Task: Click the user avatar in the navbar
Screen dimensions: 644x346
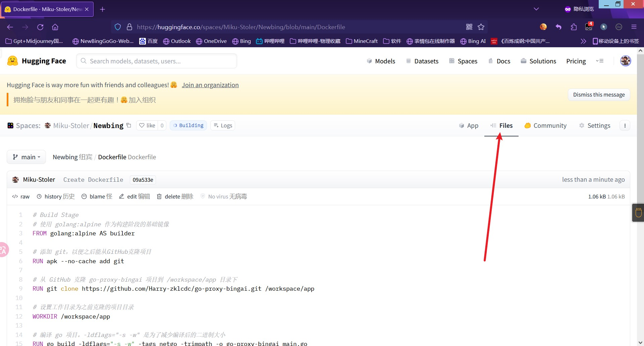Action: pyautogui.click(x=626, y=61)
